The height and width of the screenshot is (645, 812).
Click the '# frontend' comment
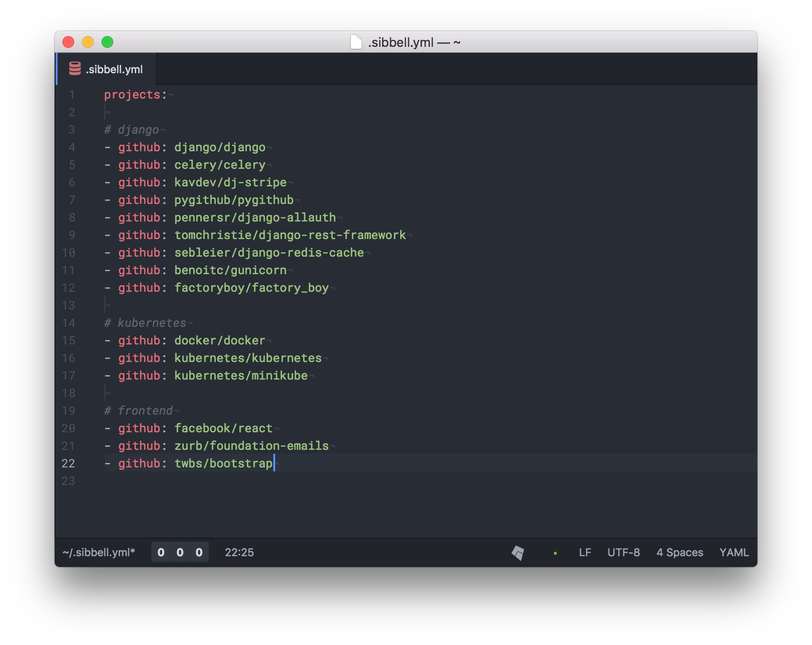tap(139, 411)
